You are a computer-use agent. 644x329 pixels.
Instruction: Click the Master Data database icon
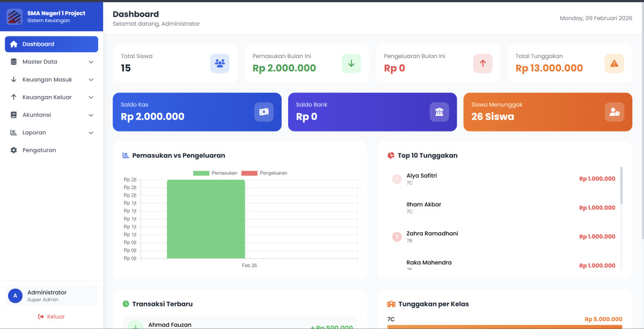click(x=14, y=62)
